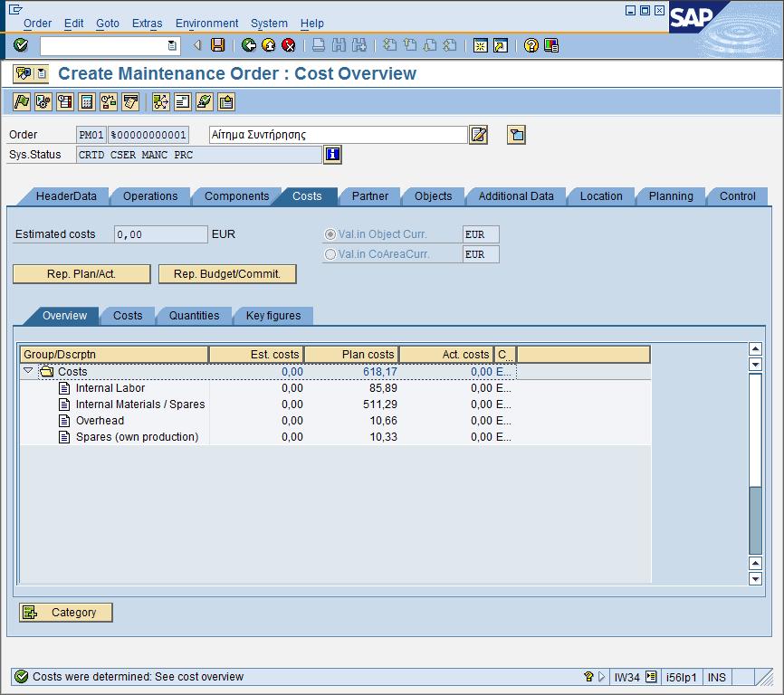Click the Next Page icon
The width and height of the screenshot is (784, 695).
coord(430,45)
